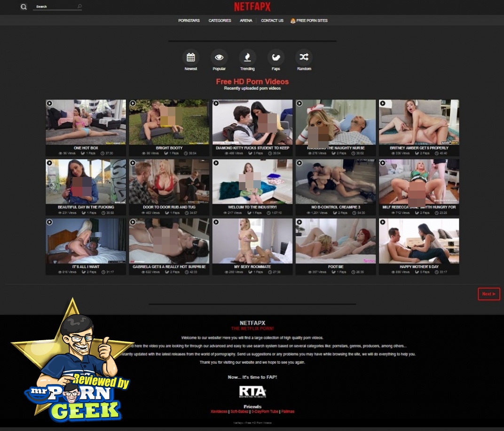This screenshot has height=431, width=504.
Task: Click the round magnifier icon at top left
Action: pos(24,7)
